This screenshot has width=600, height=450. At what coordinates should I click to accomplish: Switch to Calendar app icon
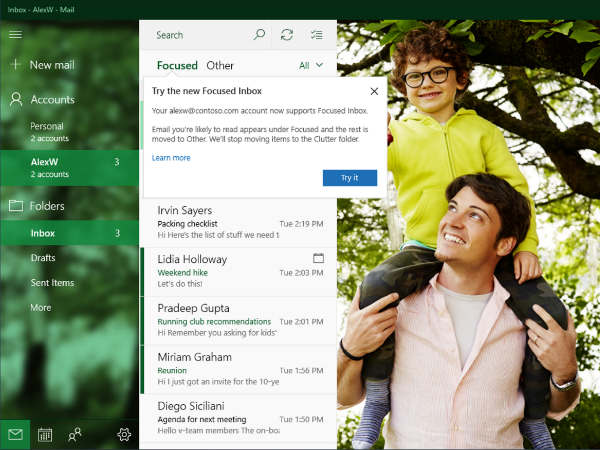click(x=45, y=435)
